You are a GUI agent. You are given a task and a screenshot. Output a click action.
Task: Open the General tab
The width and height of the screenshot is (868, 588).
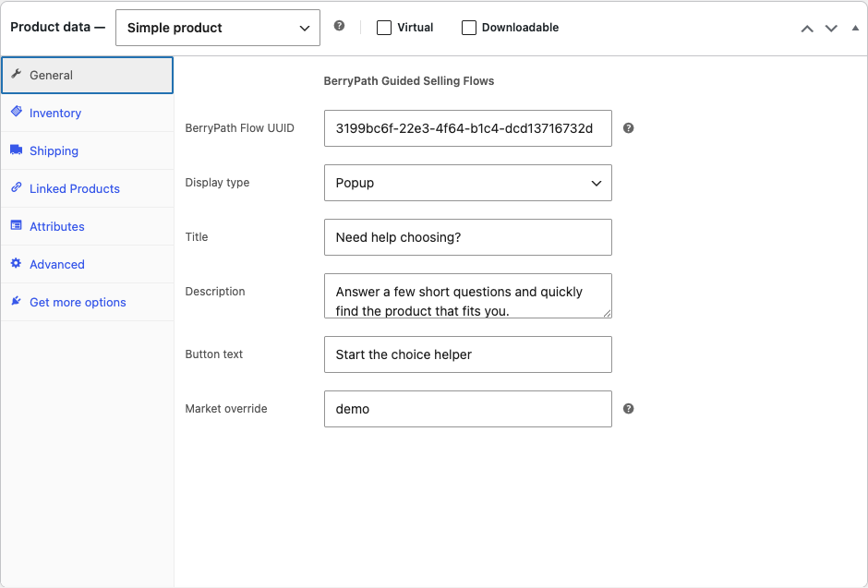click(x=88, y=75)
